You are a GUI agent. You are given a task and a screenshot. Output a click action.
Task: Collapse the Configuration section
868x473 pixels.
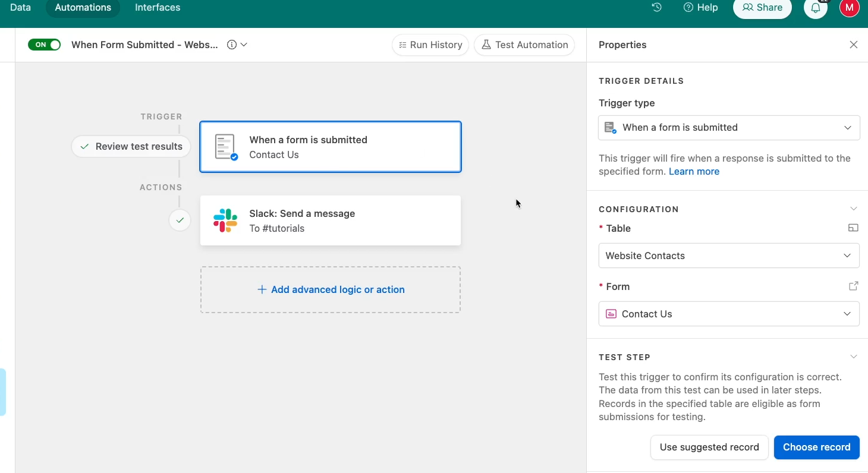click(x=854, y=209)
